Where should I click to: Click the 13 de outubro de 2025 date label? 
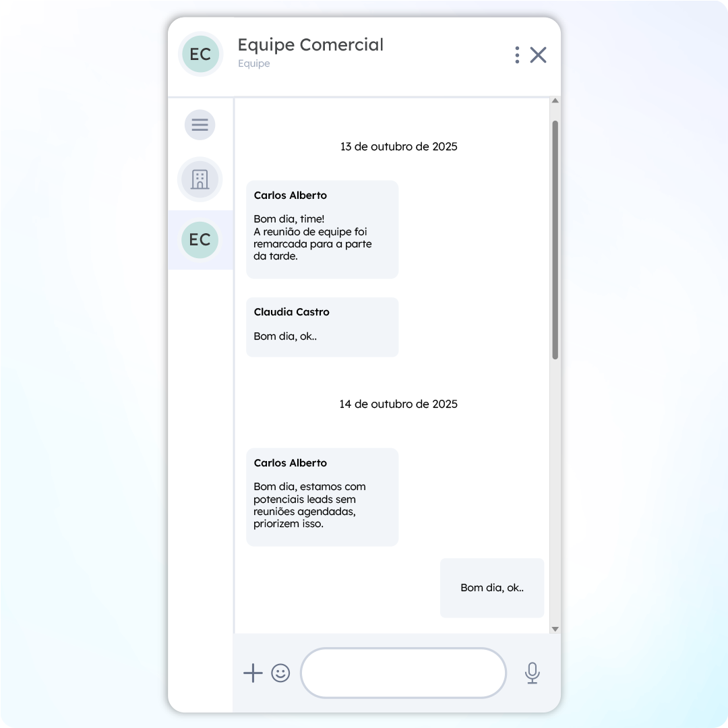pyautogui.click(x=398, y=147)
